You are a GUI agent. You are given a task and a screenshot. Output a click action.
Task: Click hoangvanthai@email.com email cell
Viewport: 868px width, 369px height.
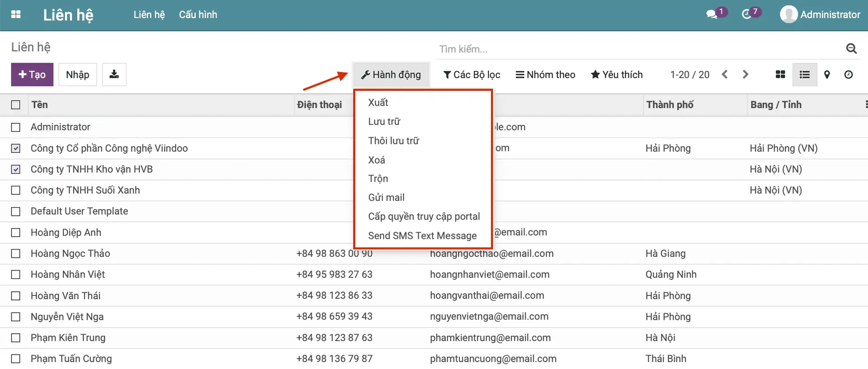[487, 295]
